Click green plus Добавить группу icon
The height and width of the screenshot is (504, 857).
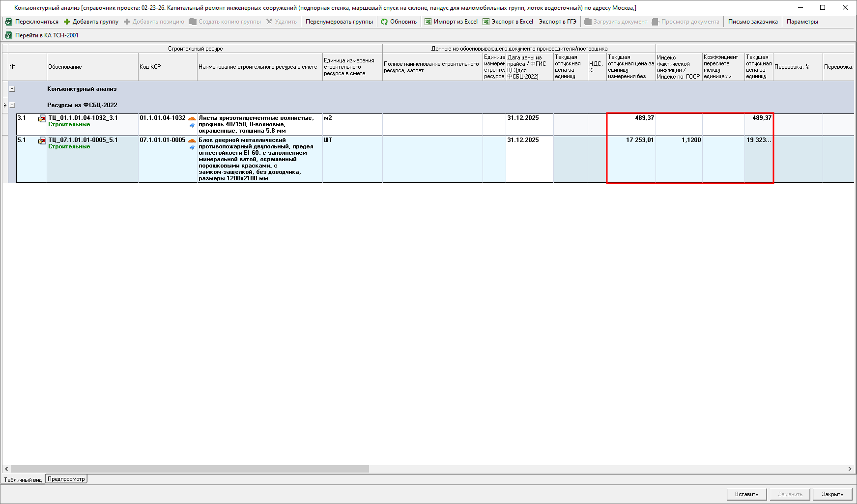click(x=67, y=22)
